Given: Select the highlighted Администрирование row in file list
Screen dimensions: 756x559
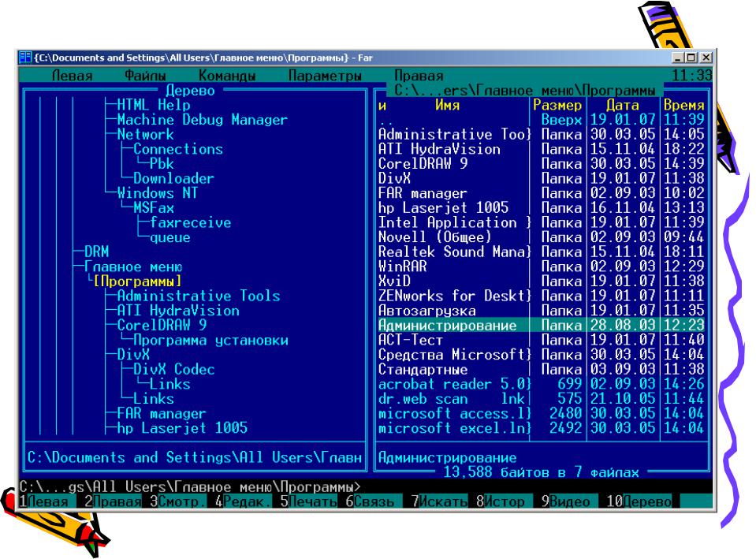Looking at the screenshot, I should [542, 326].
